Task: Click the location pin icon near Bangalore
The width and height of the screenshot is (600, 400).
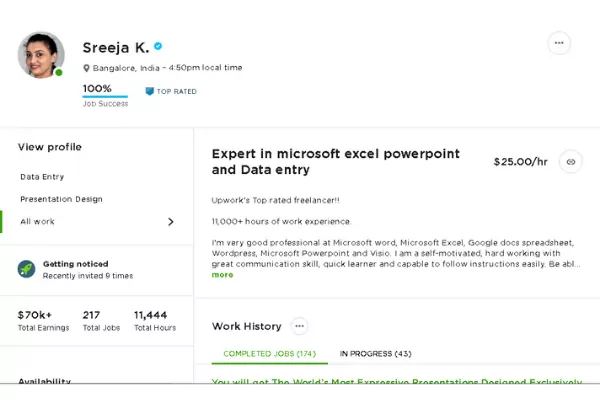Action: [x=86, y=68]
